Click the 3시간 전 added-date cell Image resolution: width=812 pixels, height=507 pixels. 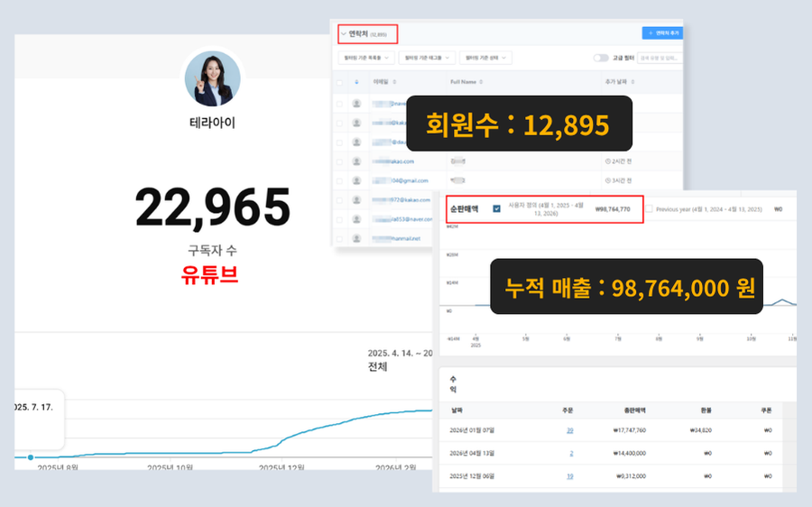(618, 180)
